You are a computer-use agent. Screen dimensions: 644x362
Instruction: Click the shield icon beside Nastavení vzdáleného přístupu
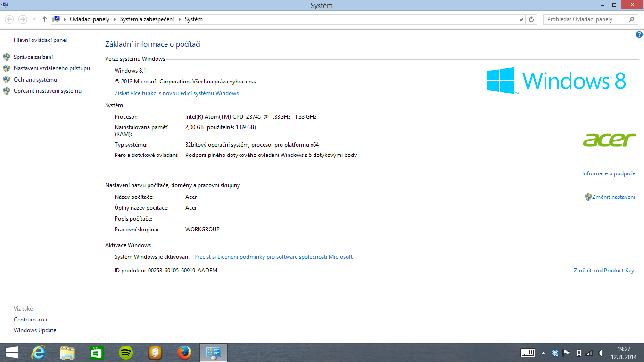click(7, 68)
